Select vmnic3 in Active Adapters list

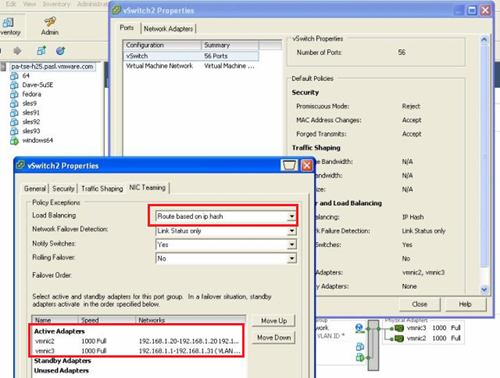(137, 351)
